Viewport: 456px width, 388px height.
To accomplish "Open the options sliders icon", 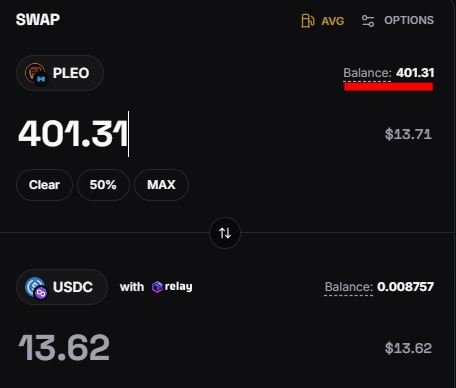I will [x=368, y=21].
